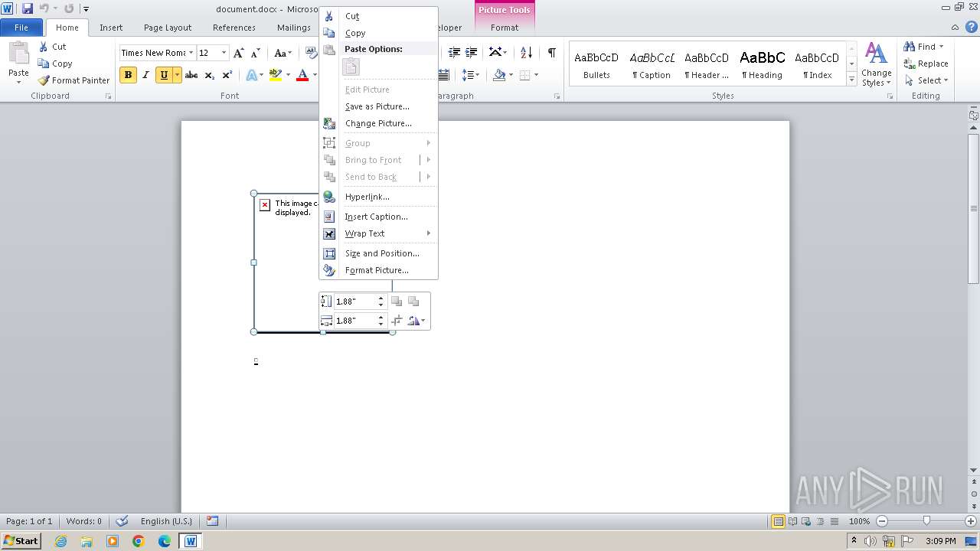Open Change Case dropdown

[283, 53]
